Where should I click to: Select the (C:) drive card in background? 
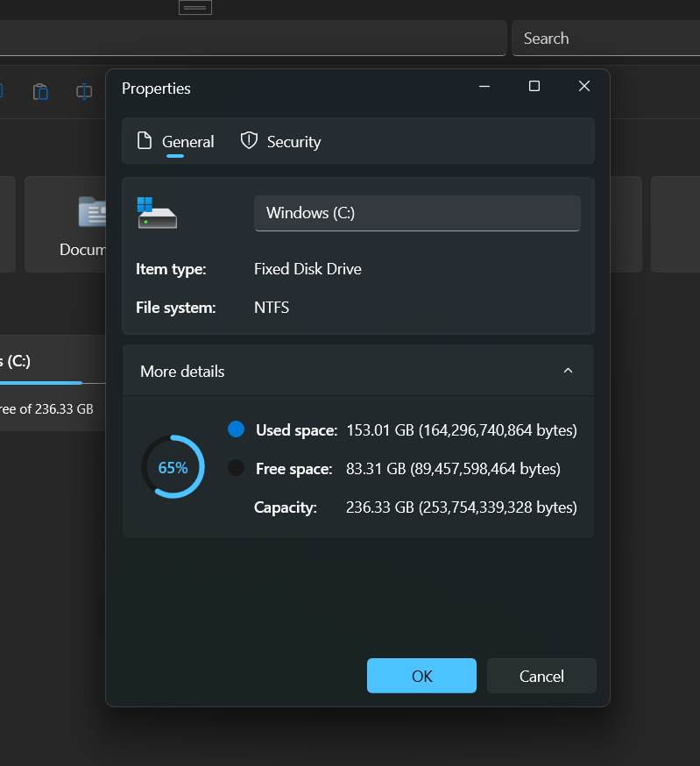coord(53,383)
